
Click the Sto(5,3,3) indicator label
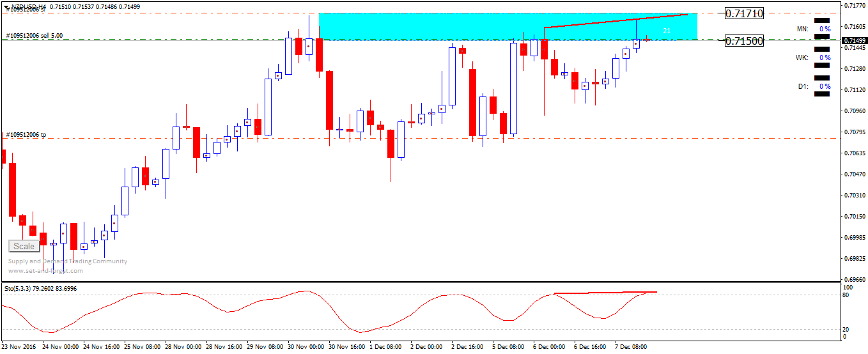(41, 288)
